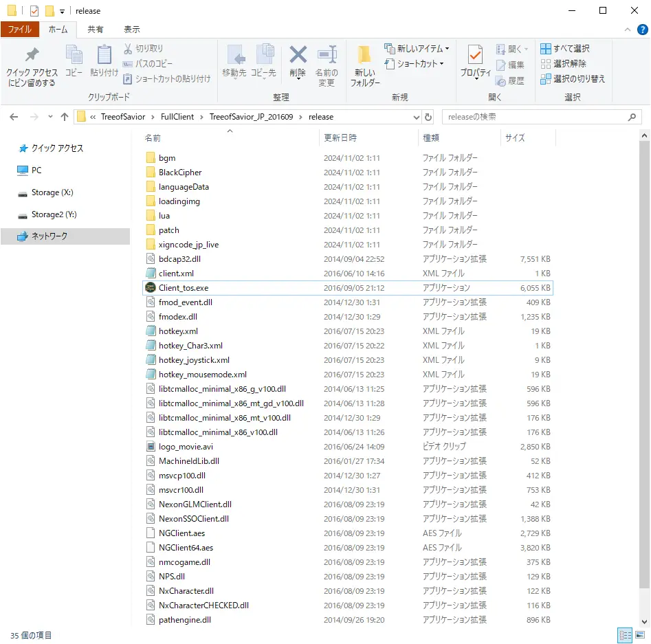
Task: Click the vertical scrollbar thumb
Action: [x=644, y=364]
